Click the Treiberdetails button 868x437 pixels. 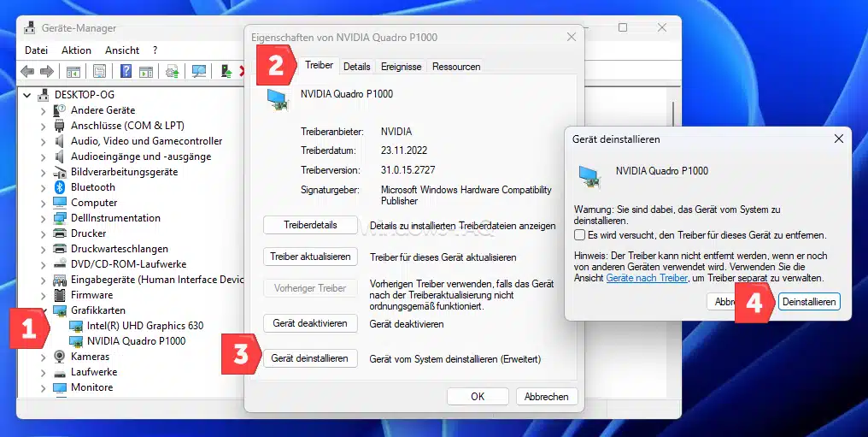tap(311, 225)
